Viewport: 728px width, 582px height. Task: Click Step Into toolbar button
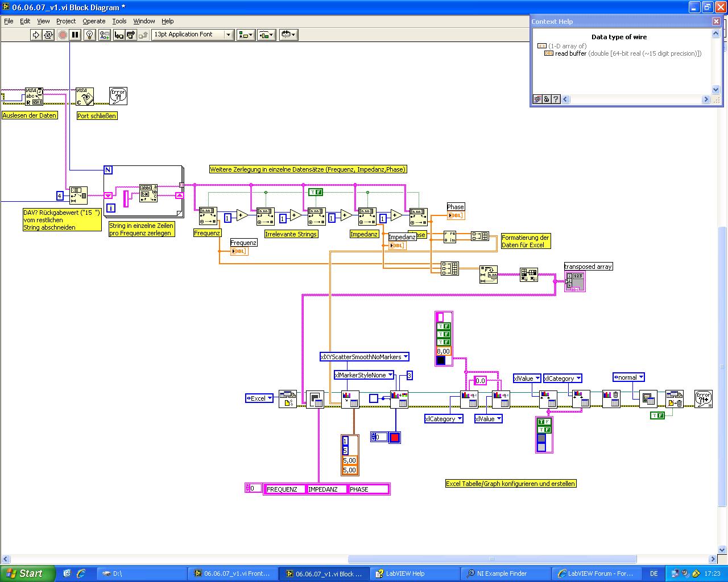point(119,35)
